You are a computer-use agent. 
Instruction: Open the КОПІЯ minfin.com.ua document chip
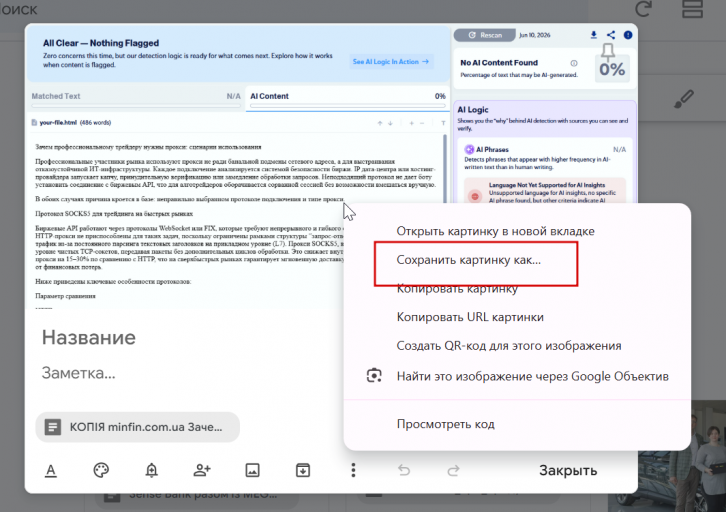pos(138,427)
